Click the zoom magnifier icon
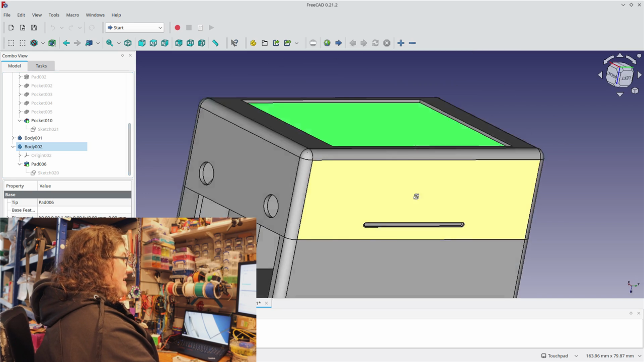Screen dimensions: 644x362 click(x=109, y=43)
